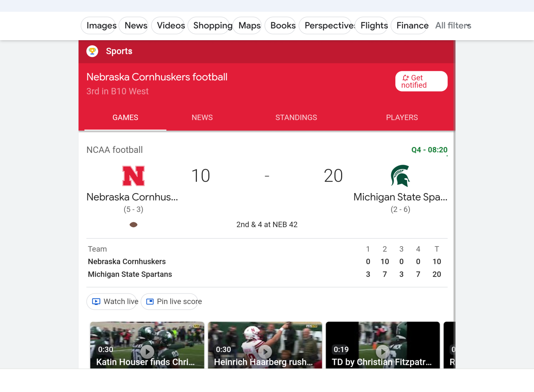Click the football possession indicator icon

tap(133, 225)
